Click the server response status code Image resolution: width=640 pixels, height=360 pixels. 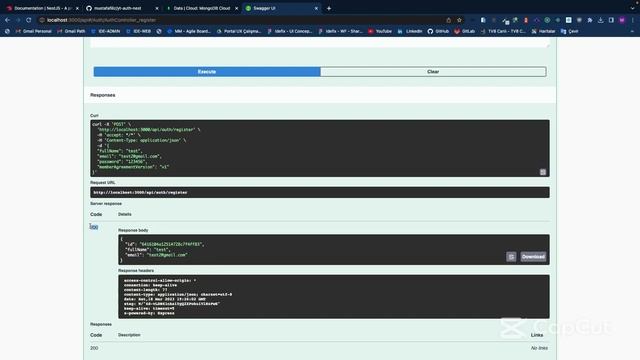pos(94,227)
